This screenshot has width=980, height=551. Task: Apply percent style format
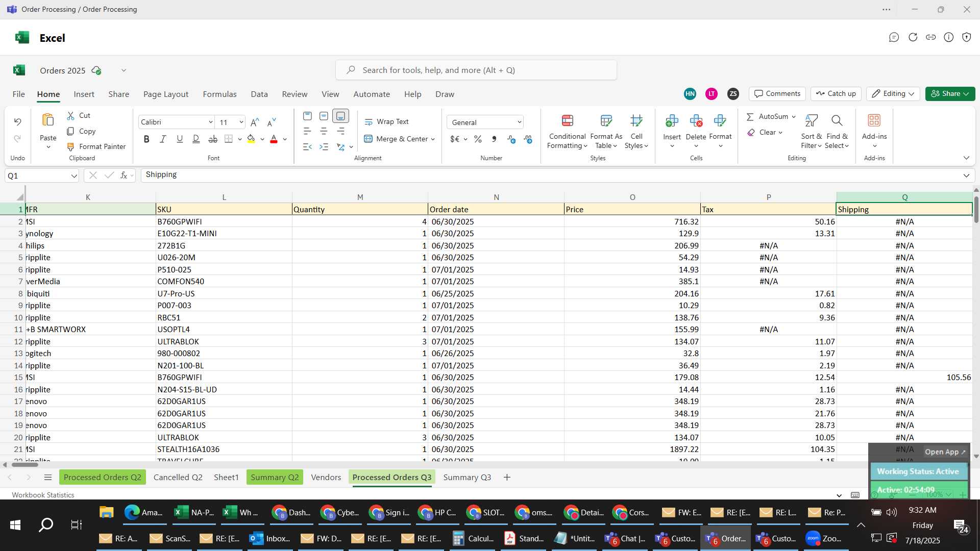478,139
